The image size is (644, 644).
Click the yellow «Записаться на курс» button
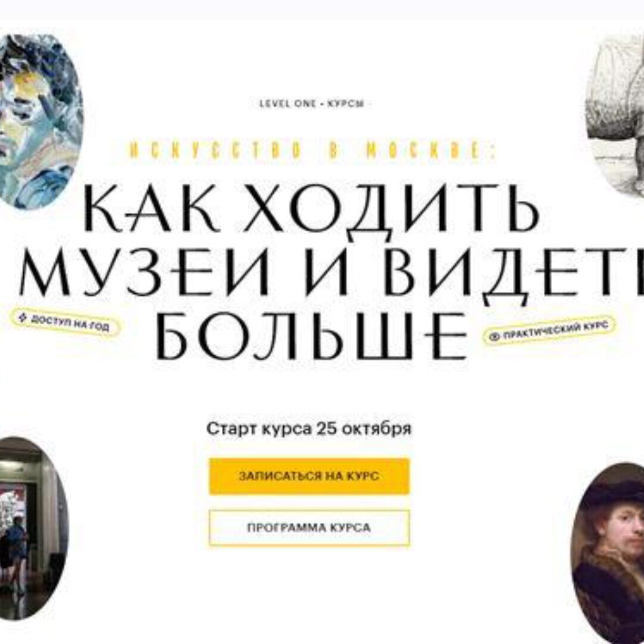(309, 476)
